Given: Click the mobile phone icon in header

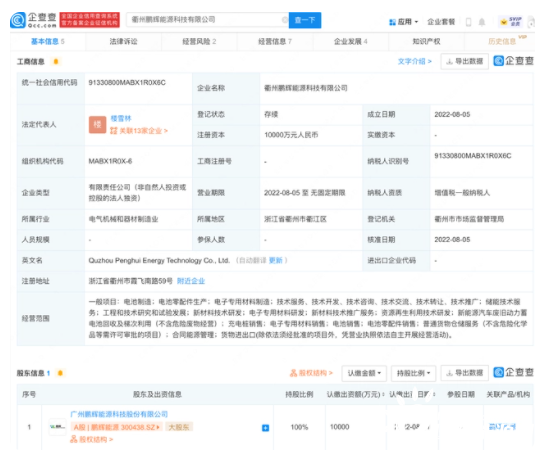Looking at the screenshot, I should tap(469, 22).
